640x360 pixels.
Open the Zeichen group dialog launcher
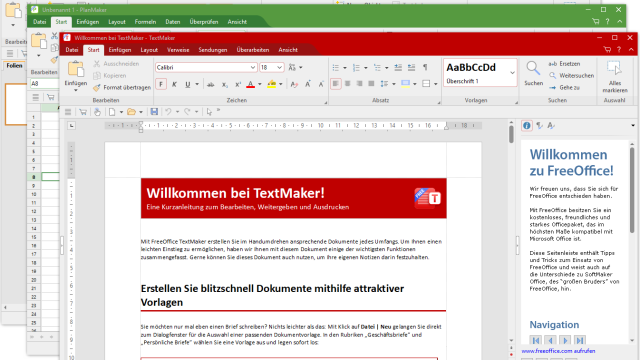coord(326,102)
